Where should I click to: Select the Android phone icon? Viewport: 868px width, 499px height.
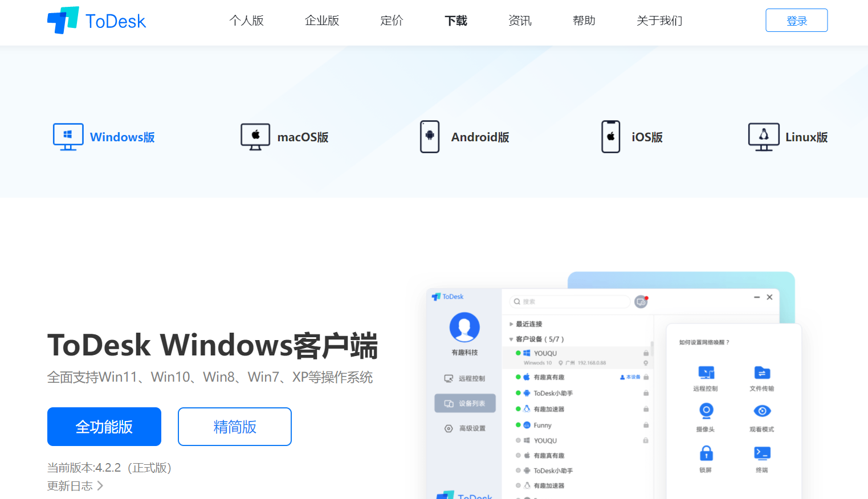[x=430, y=137]
